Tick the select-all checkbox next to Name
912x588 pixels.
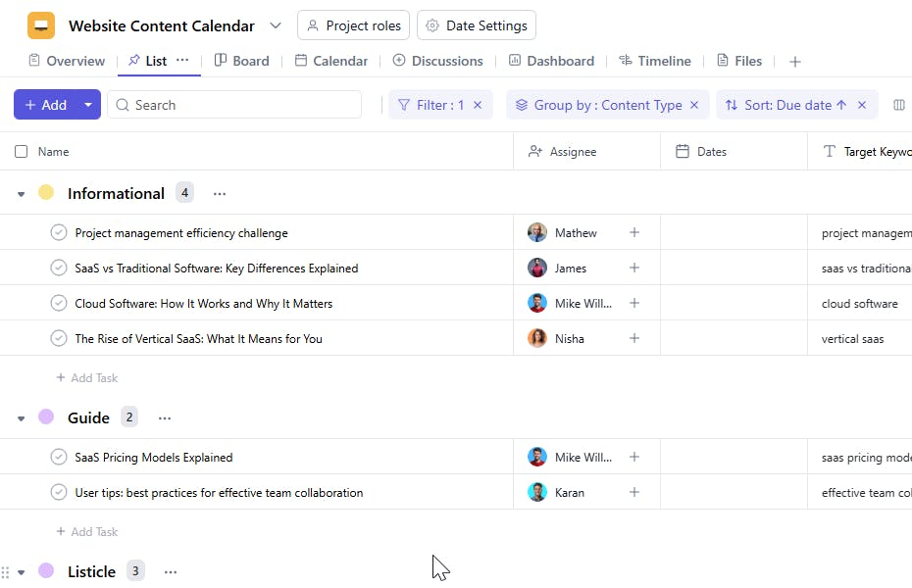[x=22, y=152]
